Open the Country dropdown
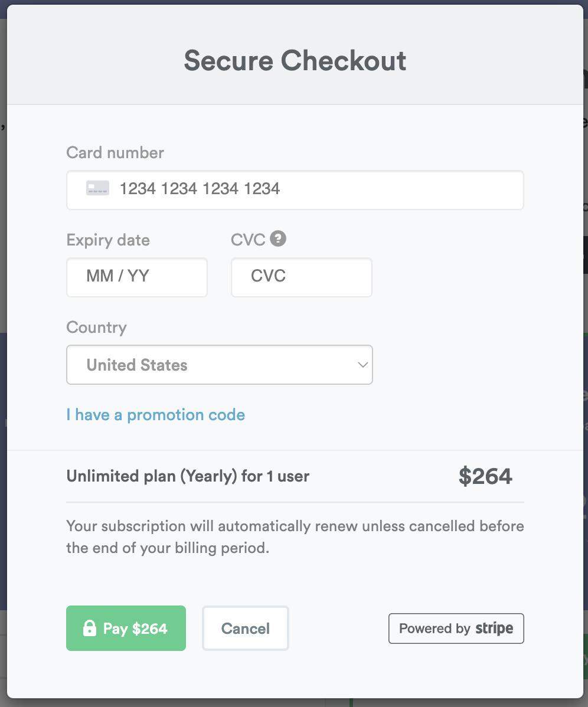The image size is (588, 707). (x=219, y=365)
